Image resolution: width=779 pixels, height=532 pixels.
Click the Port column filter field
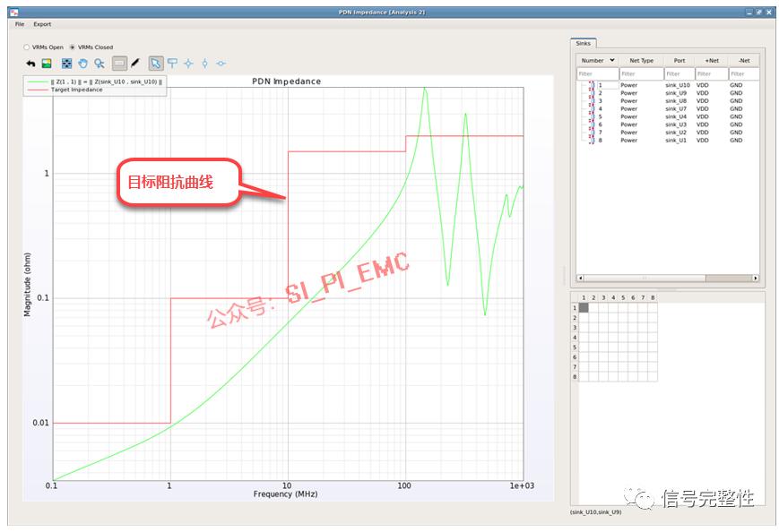679,74
